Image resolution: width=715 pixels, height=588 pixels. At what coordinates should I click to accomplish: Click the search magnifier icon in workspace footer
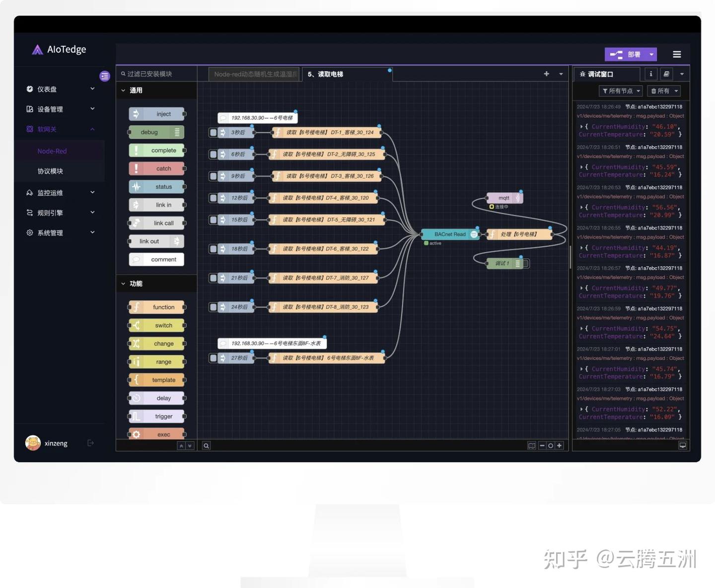tap(206, 445)
